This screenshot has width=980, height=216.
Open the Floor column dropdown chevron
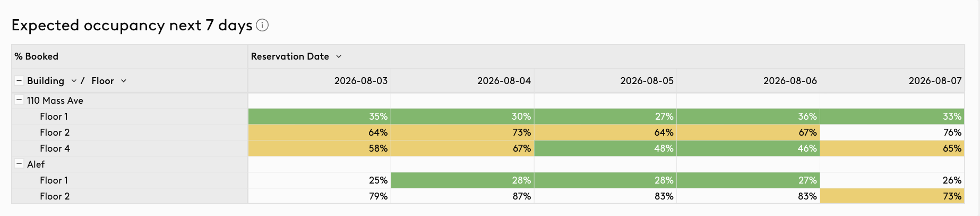click(124, 81)
